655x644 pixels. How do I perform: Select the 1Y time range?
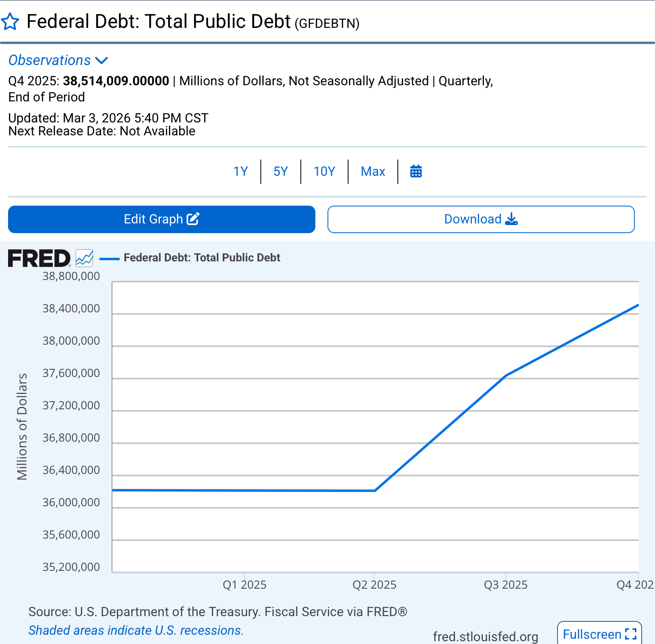[241, 171]
